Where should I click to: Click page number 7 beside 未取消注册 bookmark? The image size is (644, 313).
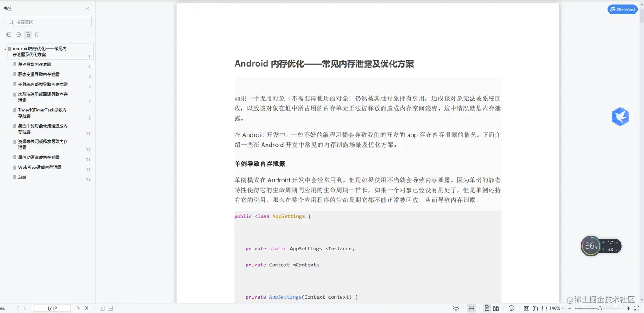point(89,102)
